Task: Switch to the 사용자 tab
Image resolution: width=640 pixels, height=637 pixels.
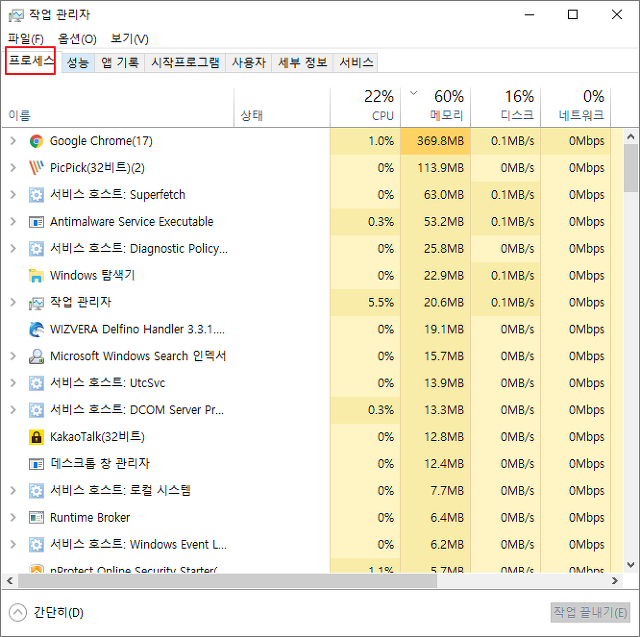Action: pos(249,63)
